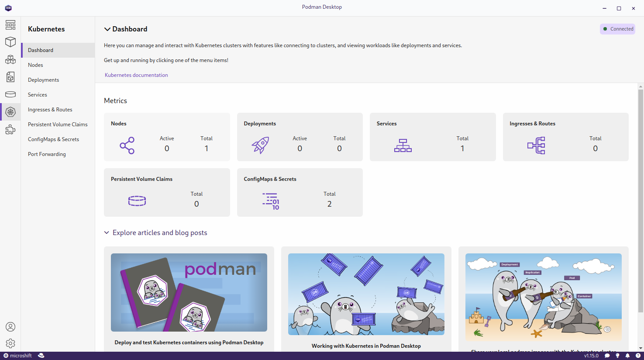Viewport: 644px width, 360px height.
Task: Open 'Working with Kubernetes in Podman Desktop' title
Action: tap(366, 346)
